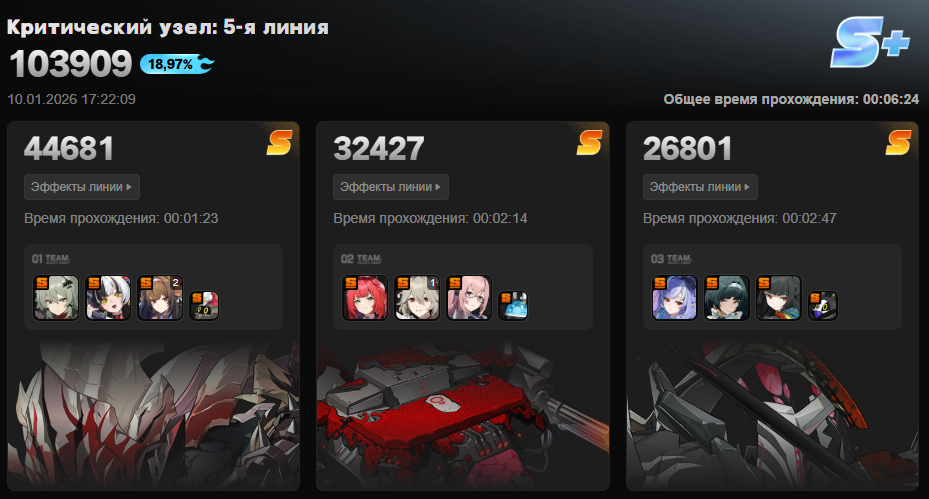The image size is (929, 499).
Task: Open the spiked boss artwork in first panel
Action: tap(153, 415)
